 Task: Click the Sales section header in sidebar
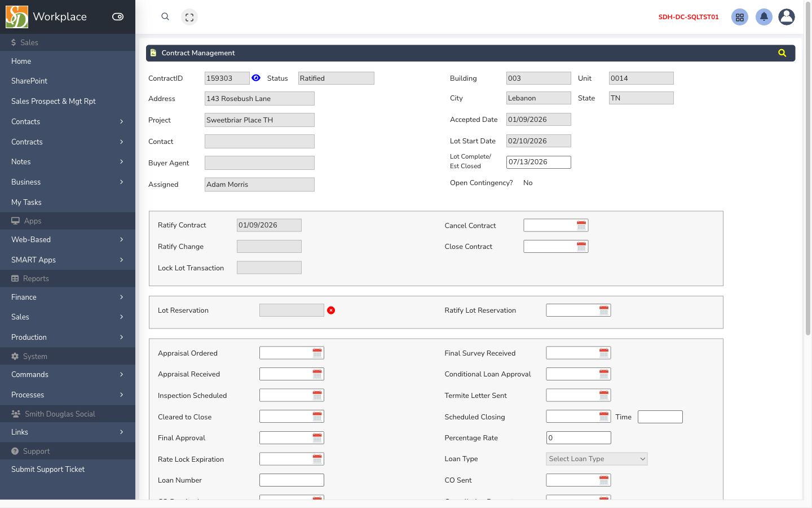pyautogui.click(x=68, y=42)
